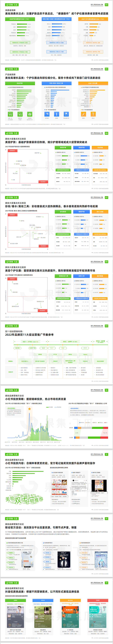The image size is (113, 644).
Task: Click the 优势类目 badge on page 06 chart
Action: [x=12, y=151]
